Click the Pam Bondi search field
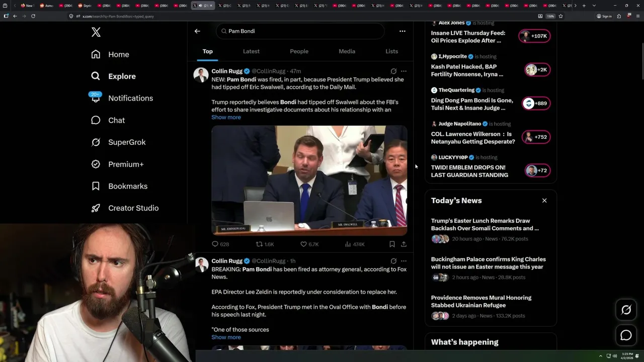This screenshot has height=362, width=644. point(300,31)
